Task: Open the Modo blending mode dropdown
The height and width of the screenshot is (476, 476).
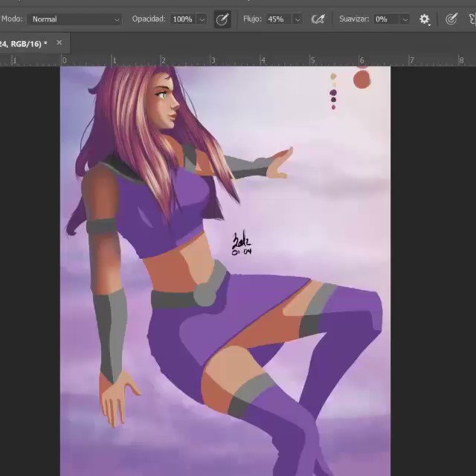Action: [x=74, y=19]
